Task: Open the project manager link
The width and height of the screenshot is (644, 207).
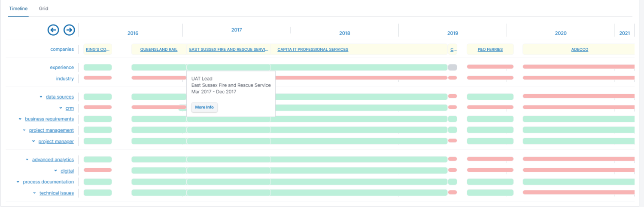Action: point(56,141)
